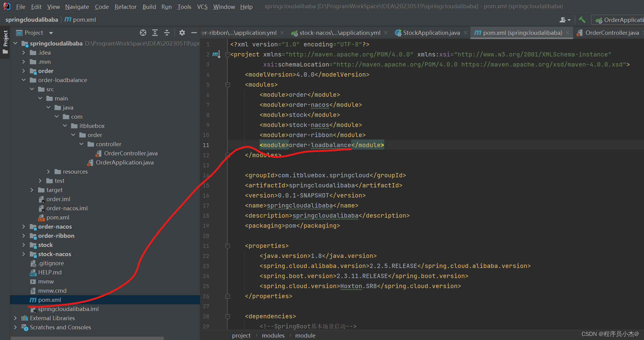This screenshot has width=644, height=340.
Task: Expand the order module folder
Action: [24, 71]
